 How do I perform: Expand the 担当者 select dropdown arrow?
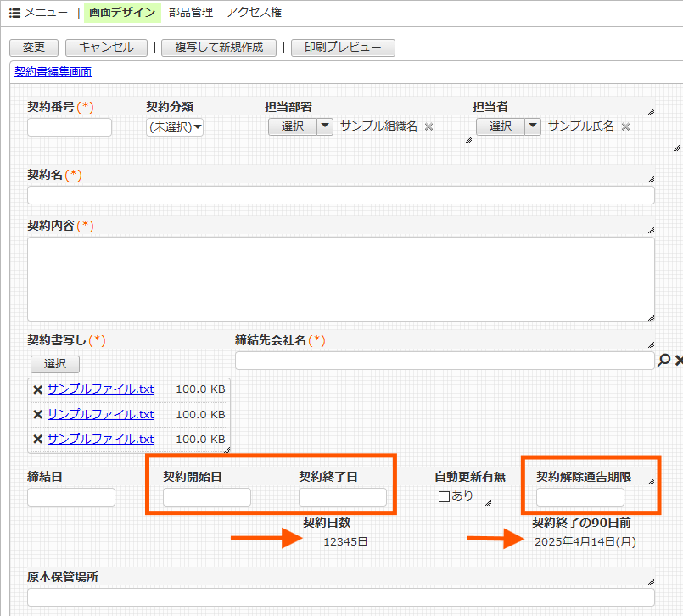(x=532, y=126)
